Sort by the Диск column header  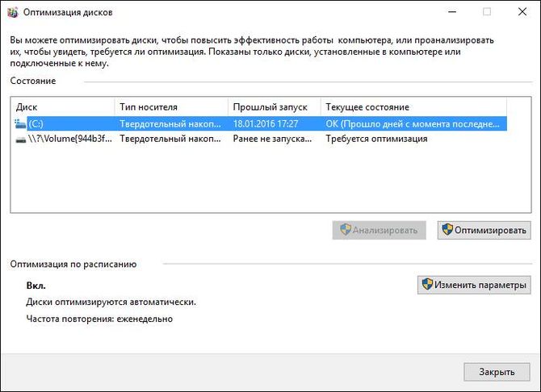63,107
